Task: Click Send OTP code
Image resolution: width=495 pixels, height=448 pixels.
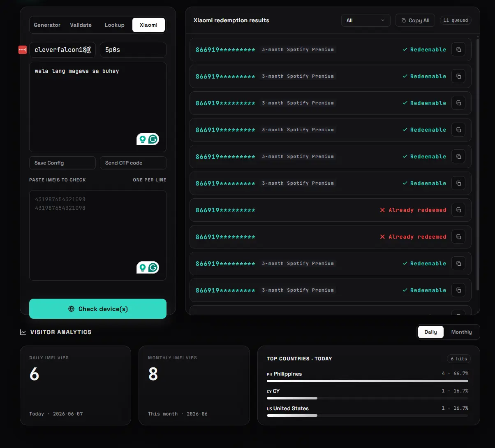Action: [x=133, y=163]
